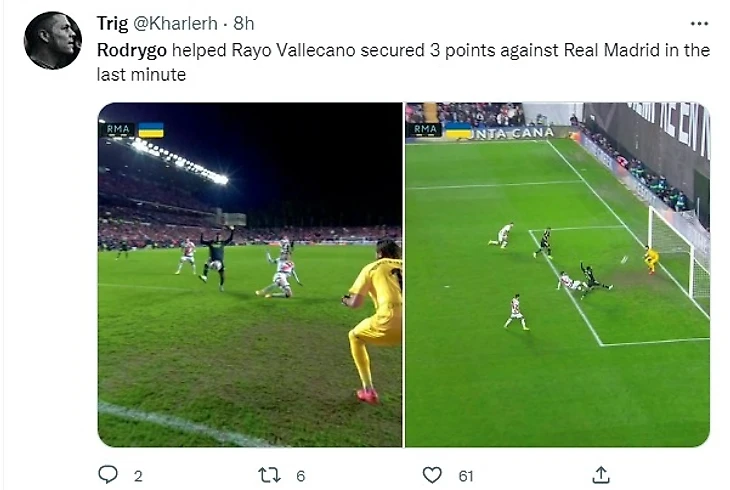Click the display name Trig
The width and height of the screenshot is (730, 490).
point(112,23)
